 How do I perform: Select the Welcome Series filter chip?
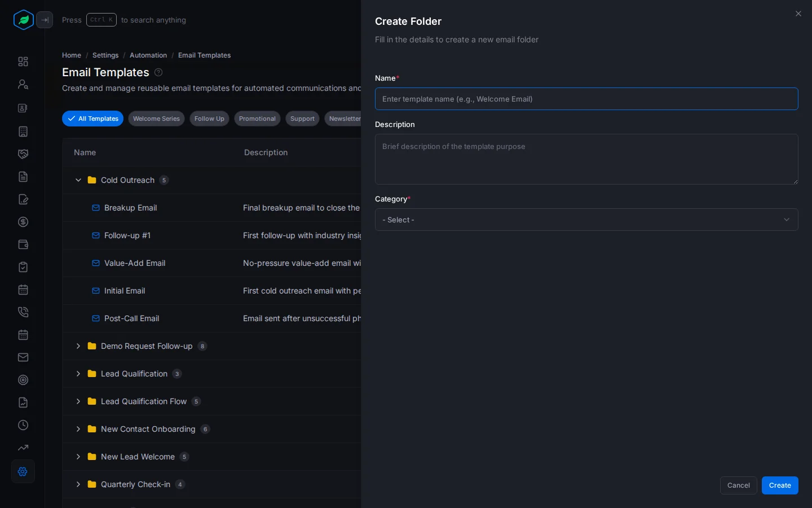(x=156, y=119)
